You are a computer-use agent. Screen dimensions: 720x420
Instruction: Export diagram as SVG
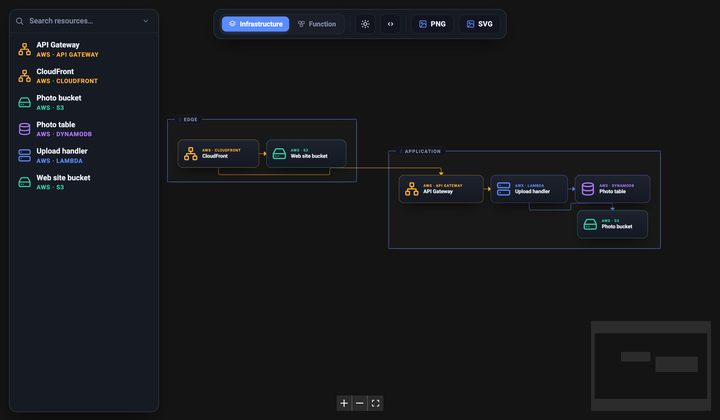pos(479,24)
